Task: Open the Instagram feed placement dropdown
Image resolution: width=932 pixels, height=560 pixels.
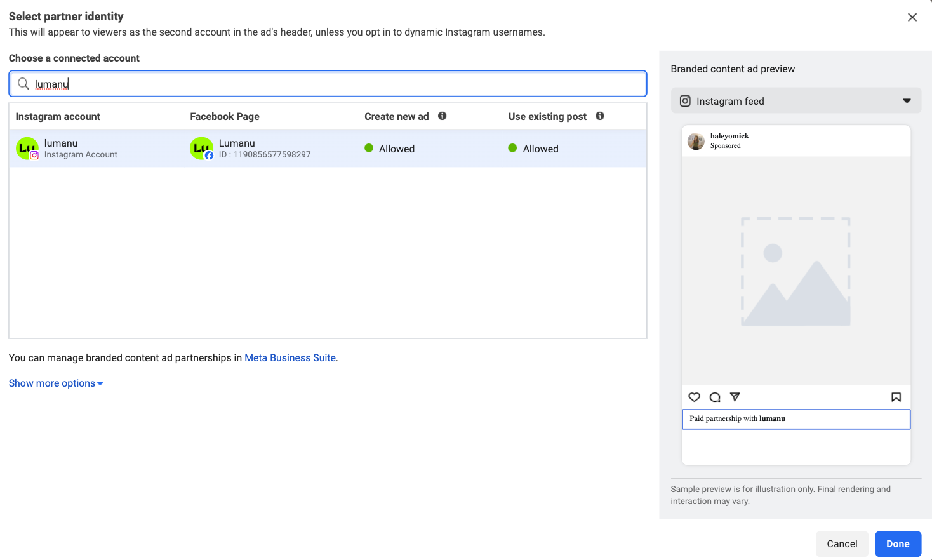Action: 796,101
